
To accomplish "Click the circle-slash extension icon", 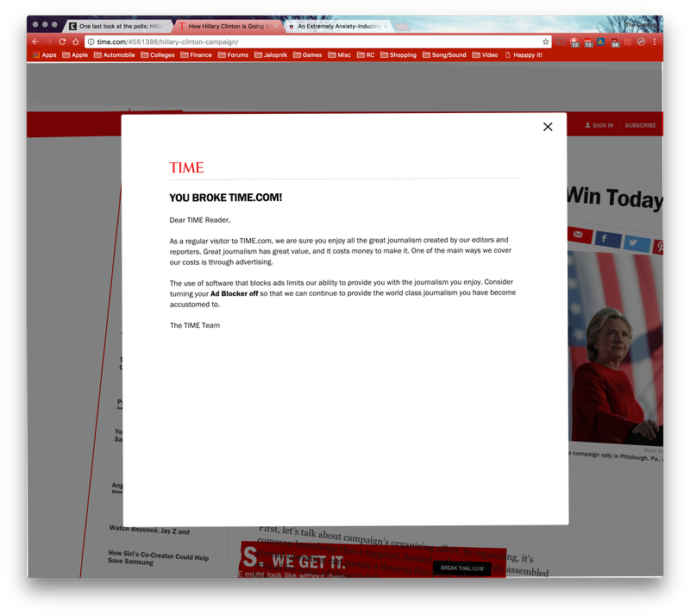I will coord(641,41).
